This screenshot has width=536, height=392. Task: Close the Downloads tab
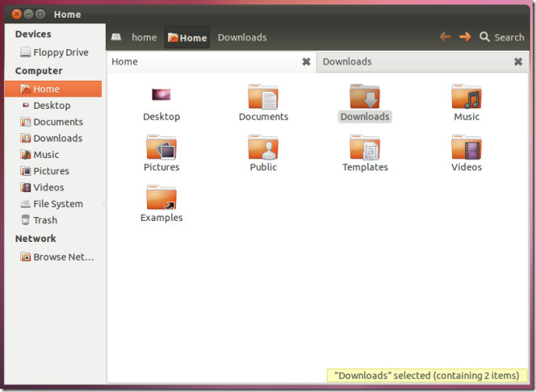pyautogui.click(x=518, y=62)
